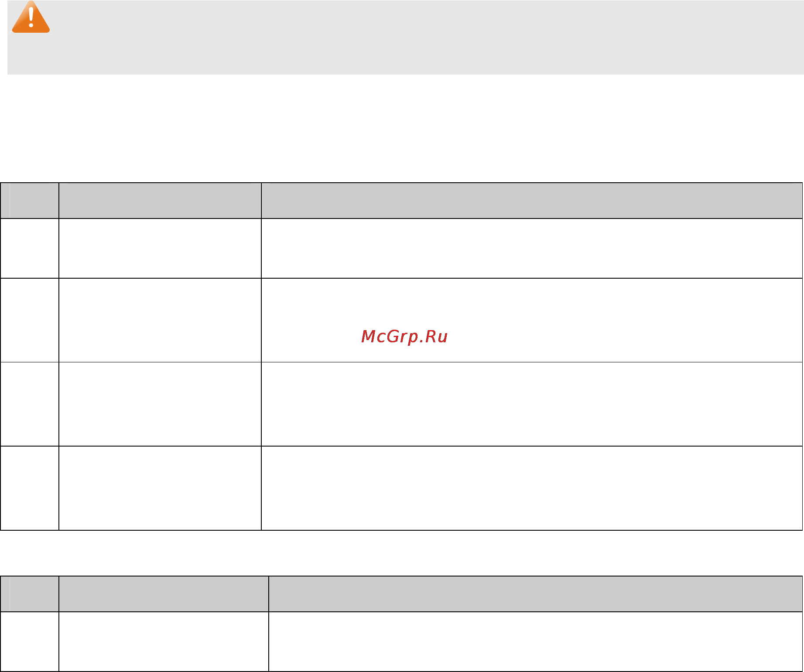804x672 pixels.
Task: Click the wide cell in second table's body row
Action: pos(536,641)
